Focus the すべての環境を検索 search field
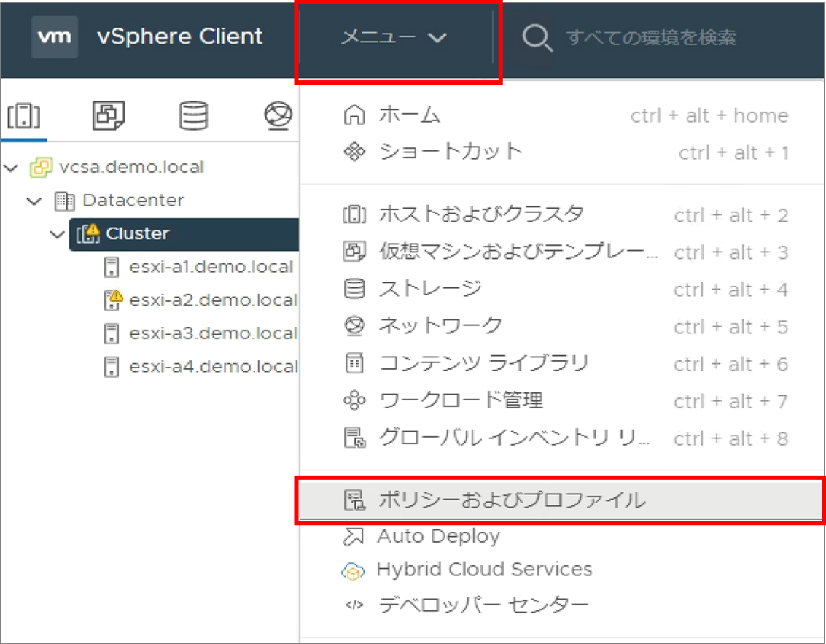Image resolution: width=826 pixels, height=644 pixels. tap(651, 37)
